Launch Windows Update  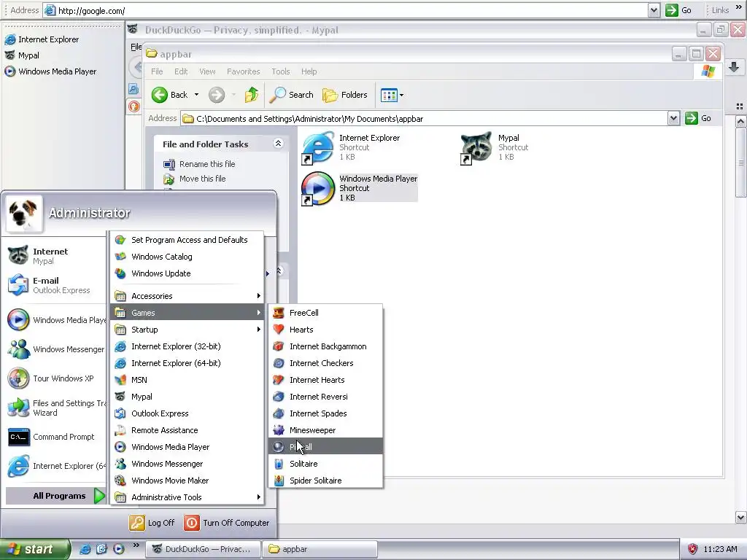pos(187,273)
